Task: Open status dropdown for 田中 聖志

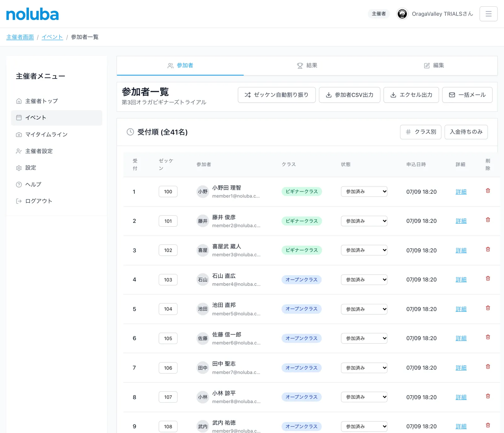Action: tap(364, 368)
